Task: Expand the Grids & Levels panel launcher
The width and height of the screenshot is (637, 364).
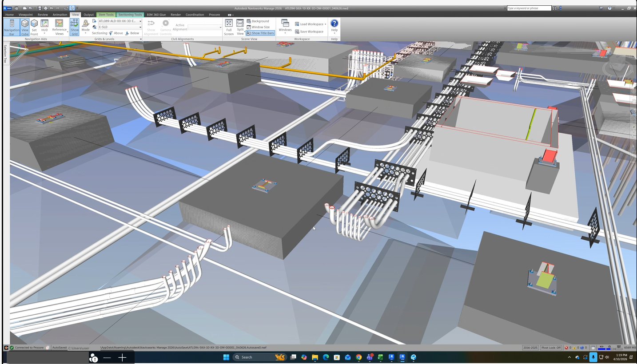Action: (x=141, y=39)
